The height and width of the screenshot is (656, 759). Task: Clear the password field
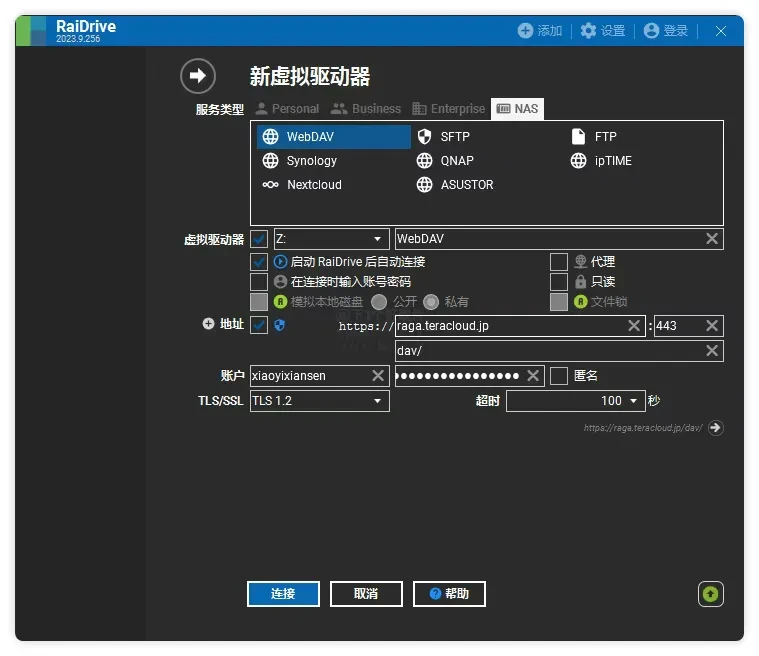[x=533, y=376]
